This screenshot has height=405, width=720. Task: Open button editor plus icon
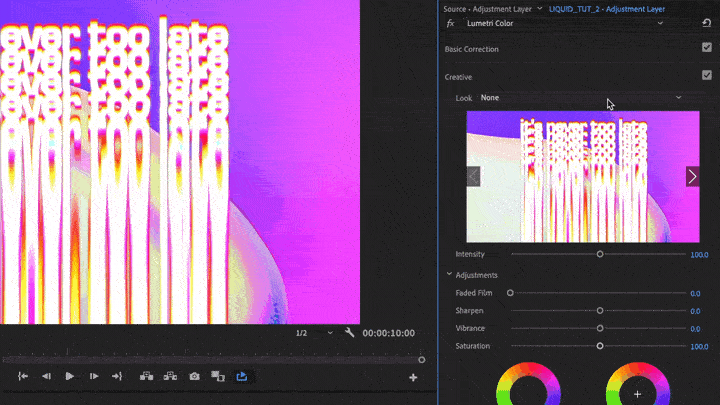413,377
